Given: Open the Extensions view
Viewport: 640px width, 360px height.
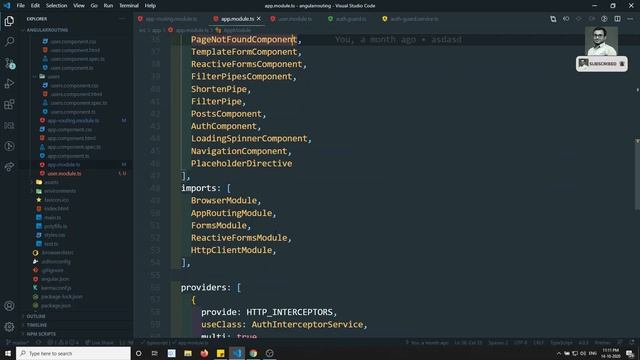Looking at the screenshot, I should 9,104.
